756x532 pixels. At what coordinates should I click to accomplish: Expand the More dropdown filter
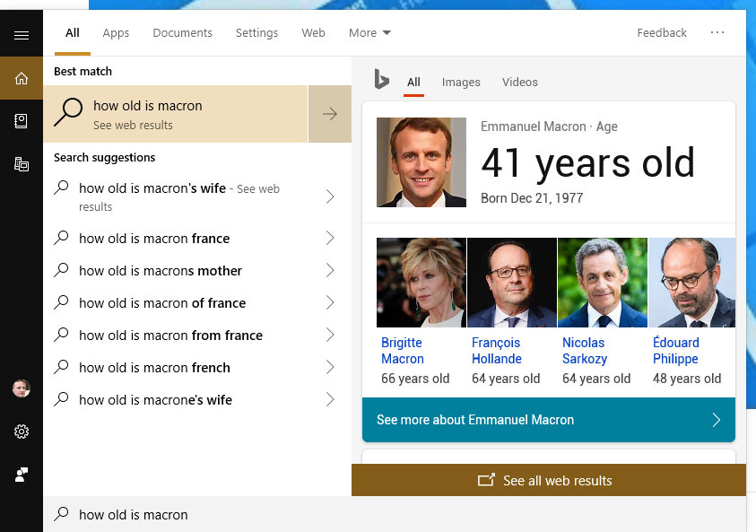pyautogui.click(x=369, y=33)
